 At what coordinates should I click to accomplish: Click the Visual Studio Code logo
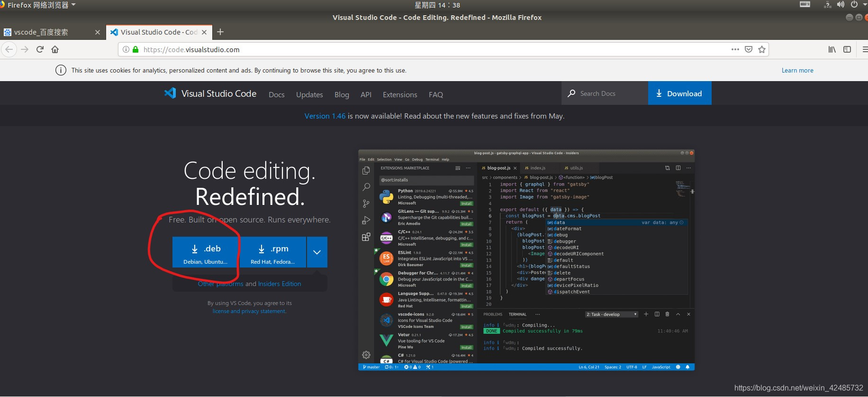click(210, 93)
